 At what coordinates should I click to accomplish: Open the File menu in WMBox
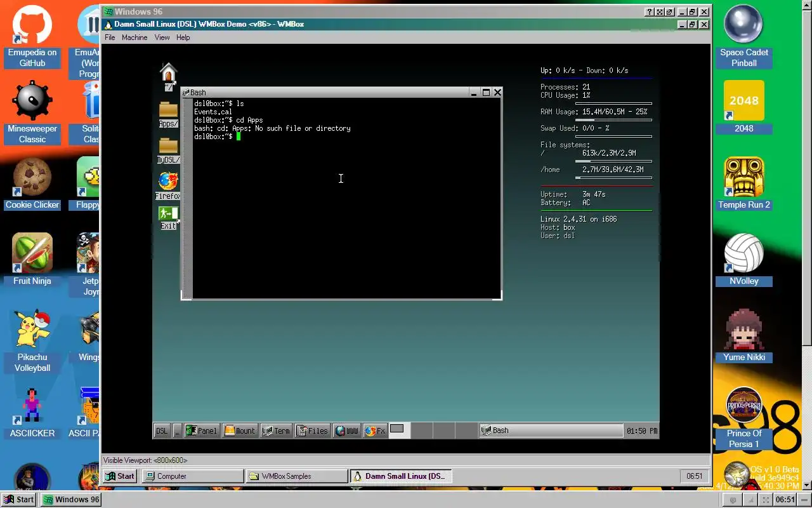pos(110,37)
